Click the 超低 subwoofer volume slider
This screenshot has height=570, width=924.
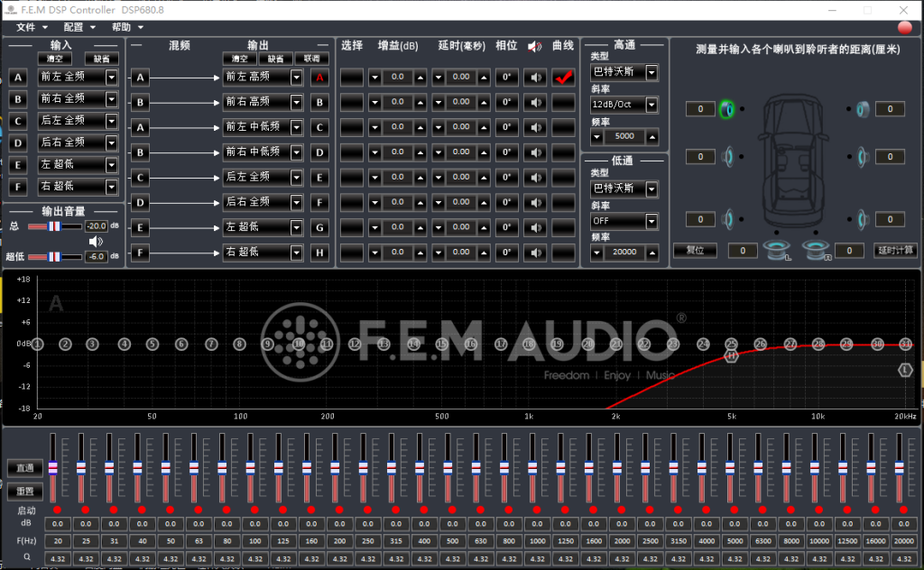coord(55,257)
